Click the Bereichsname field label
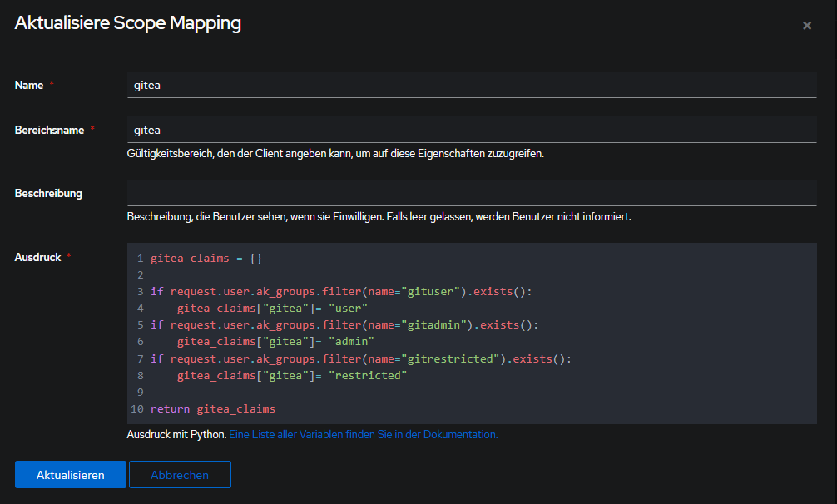837x504 pixels. 49,130
